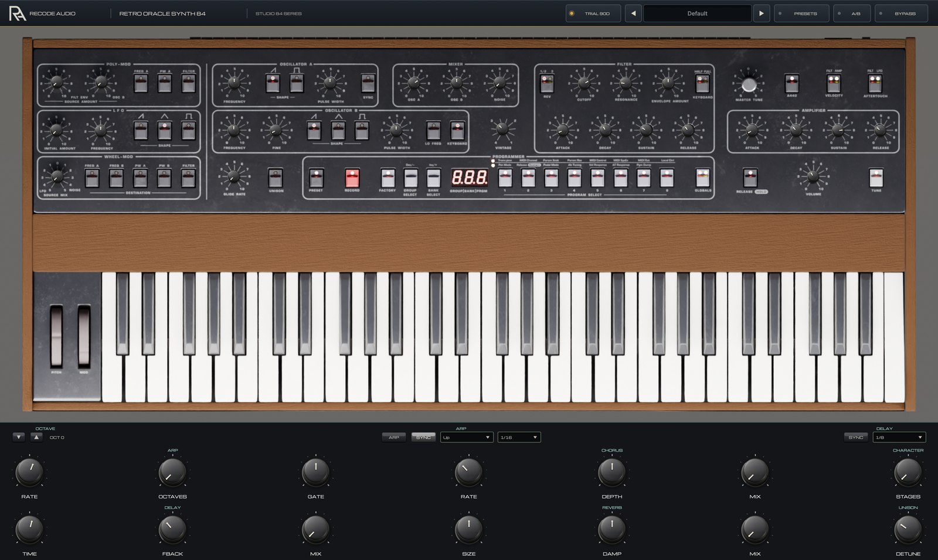Select program button 1
Viewport: 938px width, 560px height.
tap(505, 178)
